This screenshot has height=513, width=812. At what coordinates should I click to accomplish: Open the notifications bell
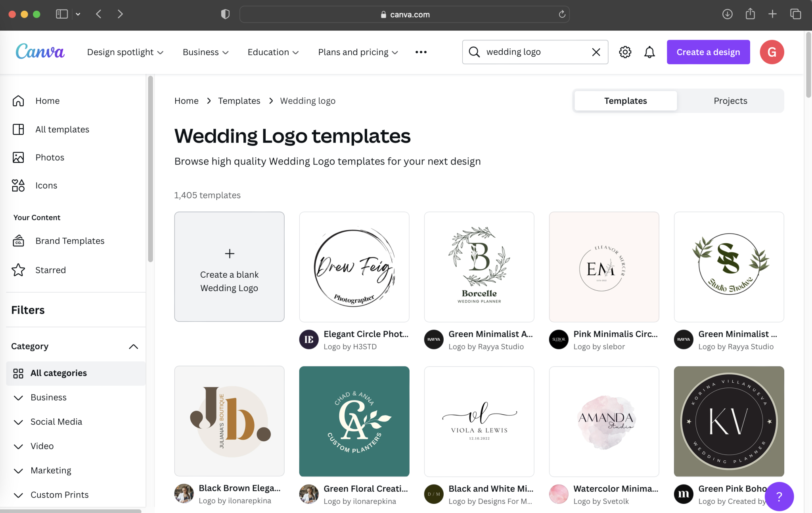649,52
